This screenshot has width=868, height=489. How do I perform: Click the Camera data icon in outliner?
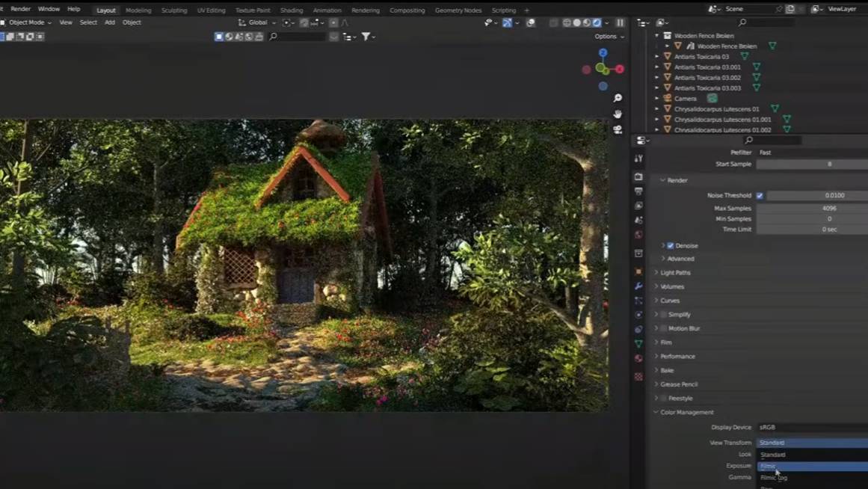point(712,99)
